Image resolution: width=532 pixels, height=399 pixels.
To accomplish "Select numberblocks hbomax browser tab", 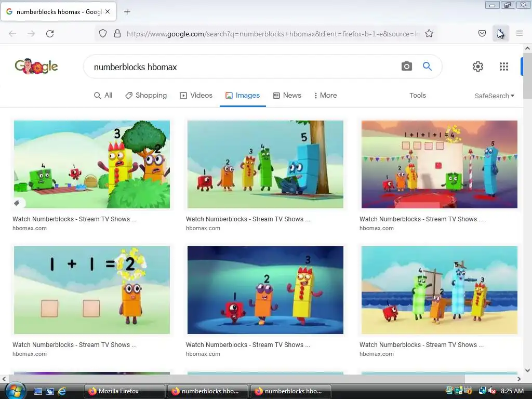I will click(x=59, y=12).
